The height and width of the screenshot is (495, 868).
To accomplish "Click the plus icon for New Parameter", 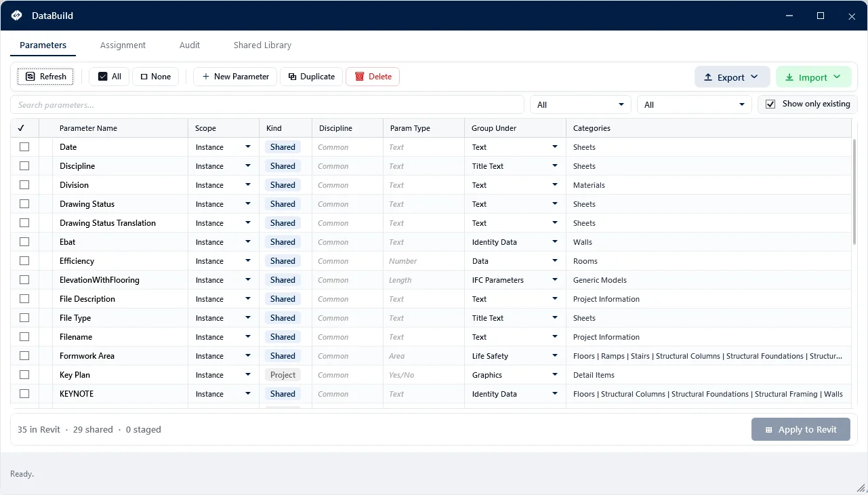I will pyautogui.click(x=206, y=77).
